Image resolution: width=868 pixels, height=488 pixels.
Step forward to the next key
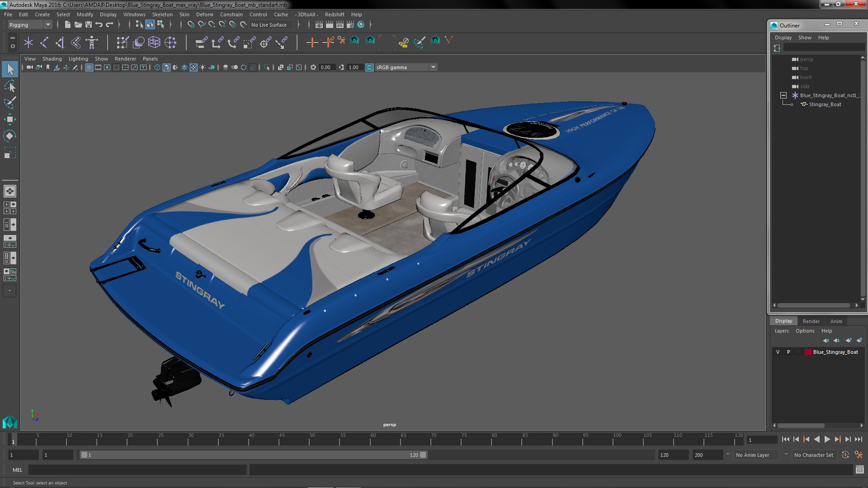[x=838, y=439]
